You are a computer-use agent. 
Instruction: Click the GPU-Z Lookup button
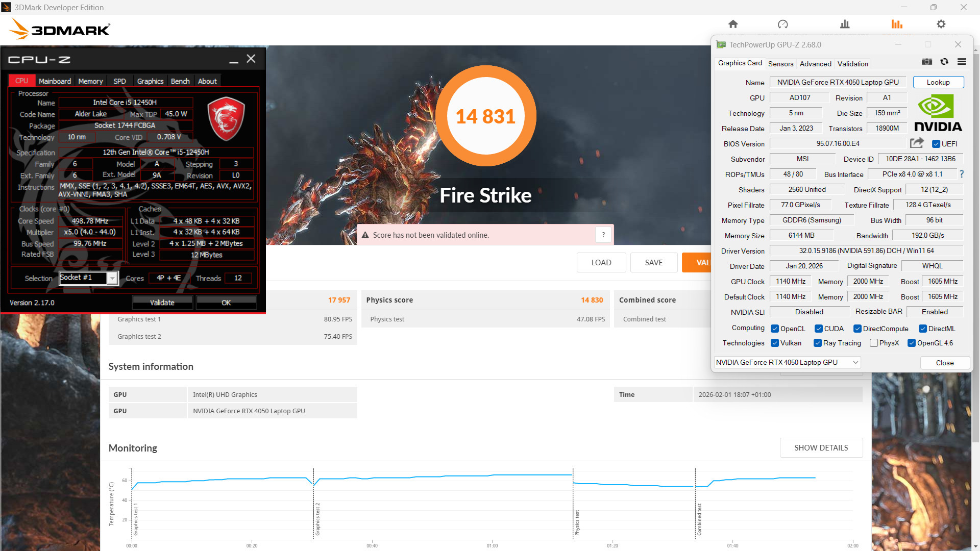tap(938, 82)
